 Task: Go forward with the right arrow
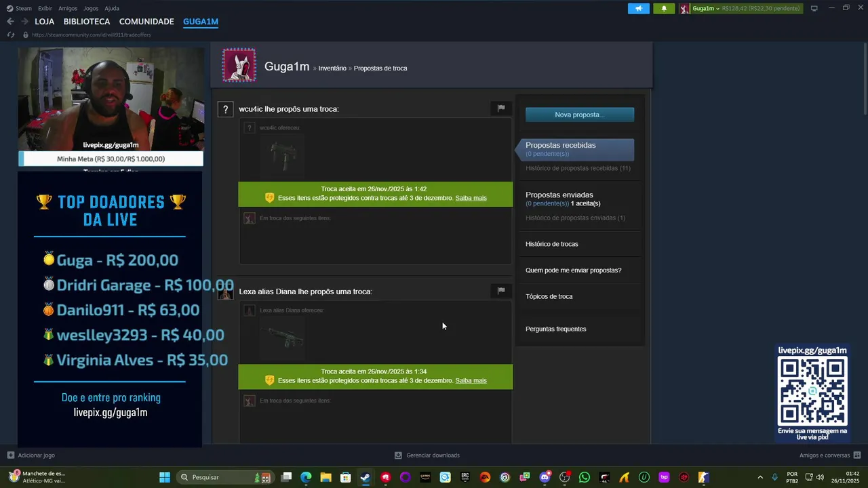pyautogui.click(x=24, y=22)
